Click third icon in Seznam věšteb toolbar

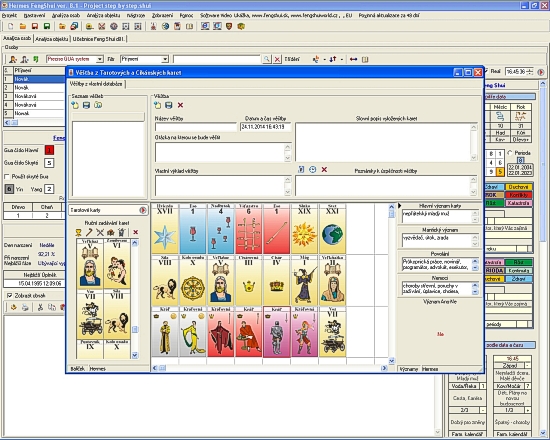click(x=98, y=105)
